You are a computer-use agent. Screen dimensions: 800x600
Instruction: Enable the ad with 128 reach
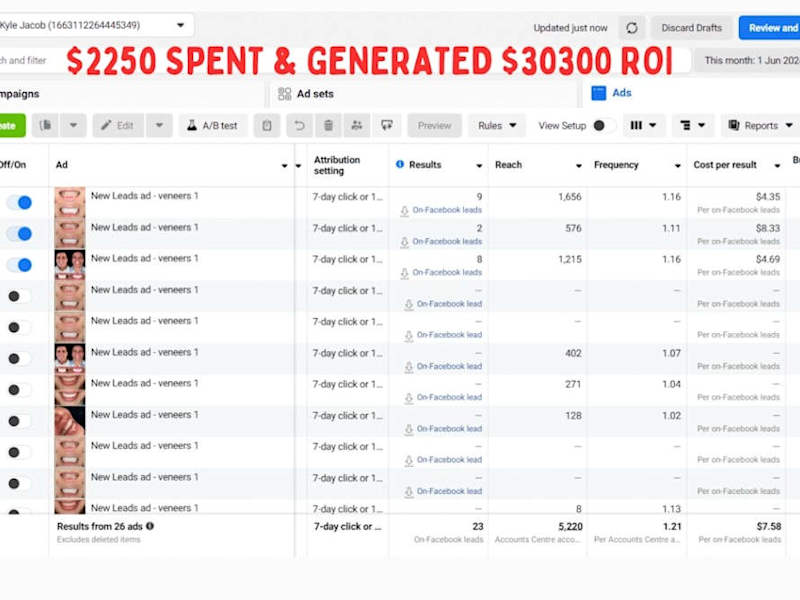pos(19,421)
